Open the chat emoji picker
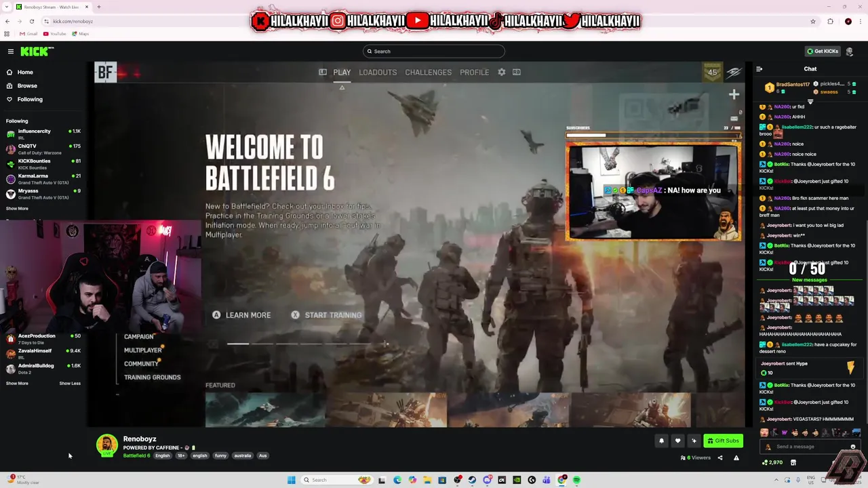The width and height of the screenshot is (868, 488). tap(853, 447)
